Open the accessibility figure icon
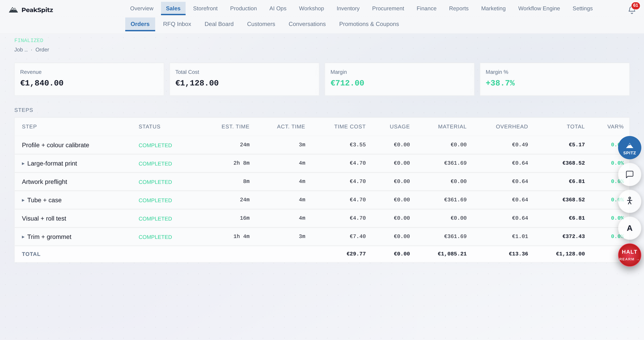This screenshot has height=340, width=644. pos(629,201)
